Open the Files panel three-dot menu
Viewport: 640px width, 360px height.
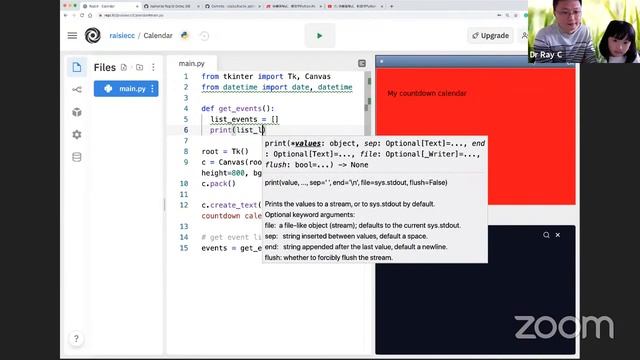153,67
